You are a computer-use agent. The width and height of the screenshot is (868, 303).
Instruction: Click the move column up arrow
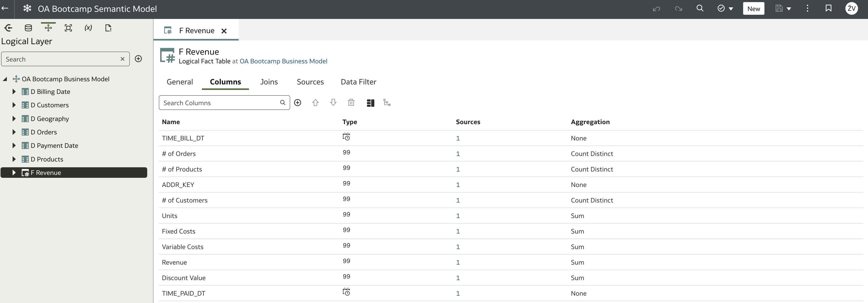(315, 103)
